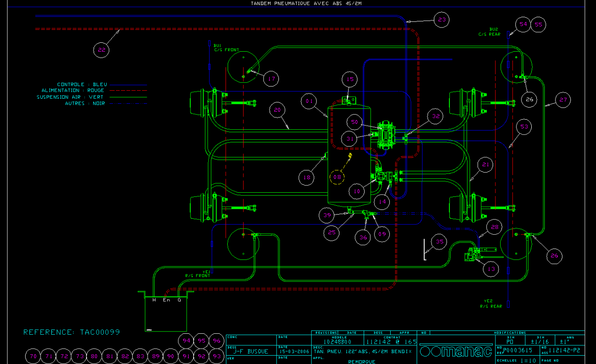Click balloon 96 in the bottom row
This screenshot has width=596, height=364.
(216, 341)
